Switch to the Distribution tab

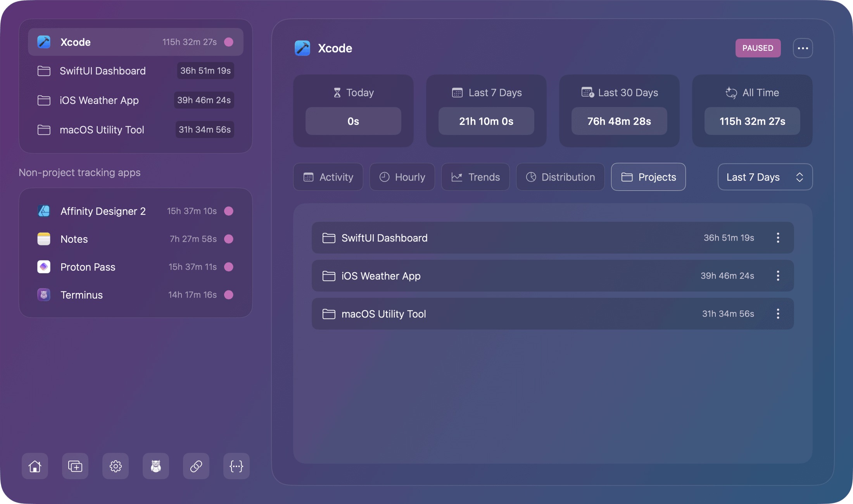[560, 177]
